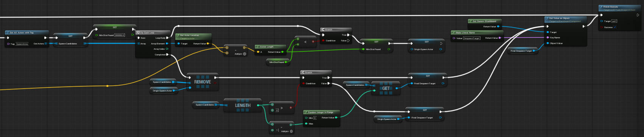644x137 pixels.
Task: Select Origin Spawn Actor variable feeding REMOVE node
Action: (x=164, y=91)
